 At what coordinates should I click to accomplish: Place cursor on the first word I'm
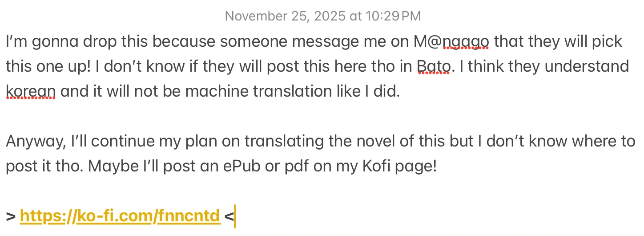tap(16, 42)
